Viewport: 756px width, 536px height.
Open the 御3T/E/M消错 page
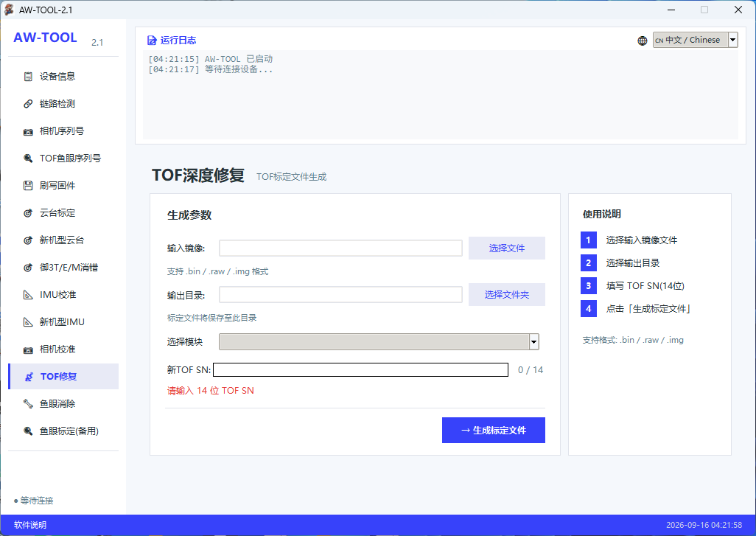pos(63,268)
